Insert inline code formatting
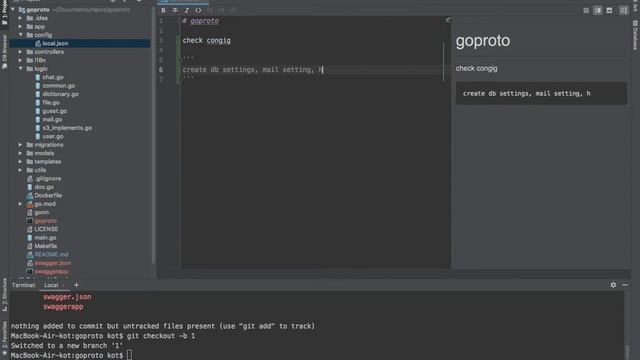 [x=198, y=10]
